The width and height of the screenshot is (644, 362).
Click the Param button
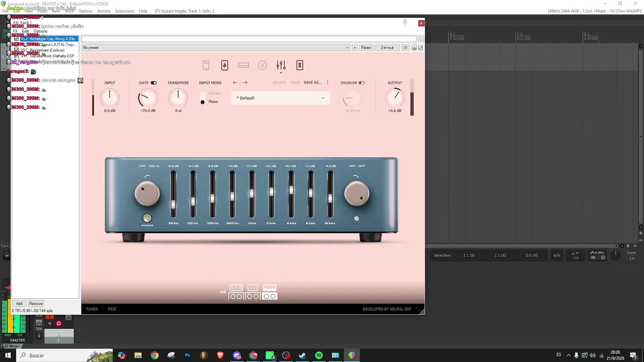366,48
